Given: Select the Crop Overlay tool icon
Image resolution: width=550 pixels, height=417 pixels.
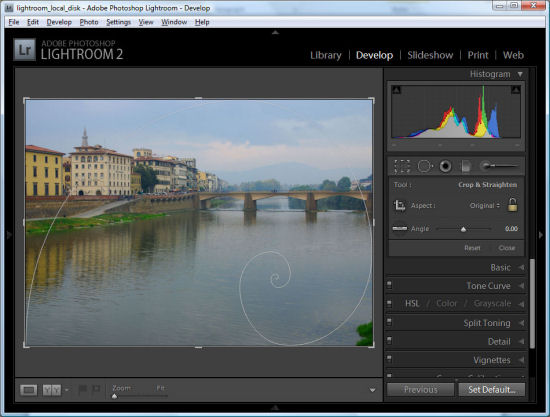Looking at the screenshot, I should (402, 166).
